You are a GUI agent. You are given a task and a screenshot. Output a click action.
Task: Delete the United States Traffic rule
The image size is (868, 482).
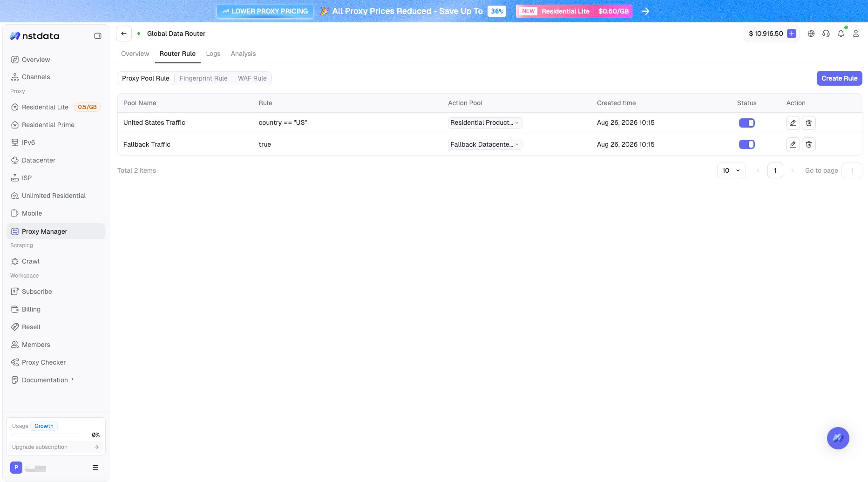[809, 123]
